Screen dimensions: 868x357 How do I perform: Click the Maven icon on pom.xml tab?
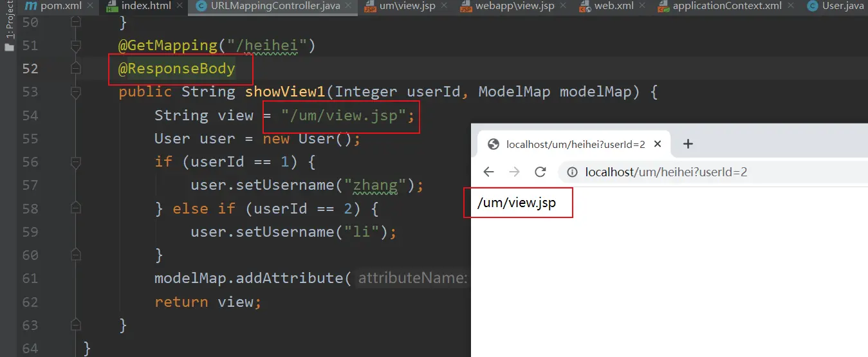(x=30, y=6)
